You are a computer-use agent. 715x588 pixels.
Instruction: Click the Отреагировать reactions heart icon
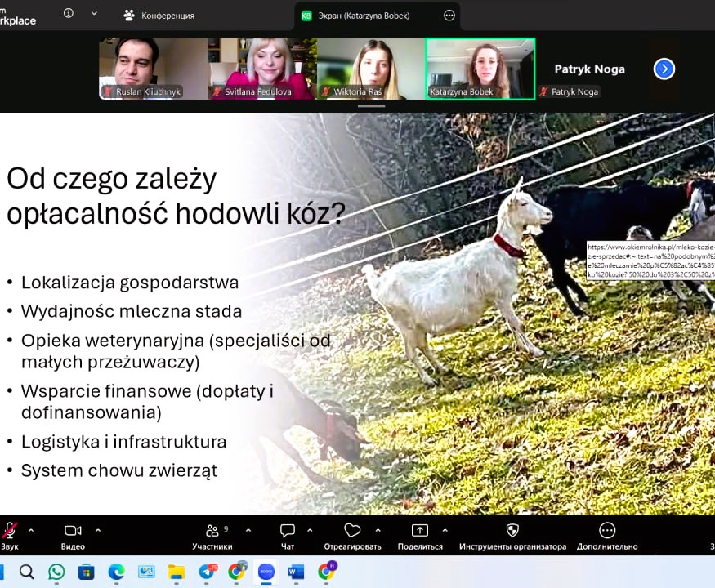click(352, 531)
